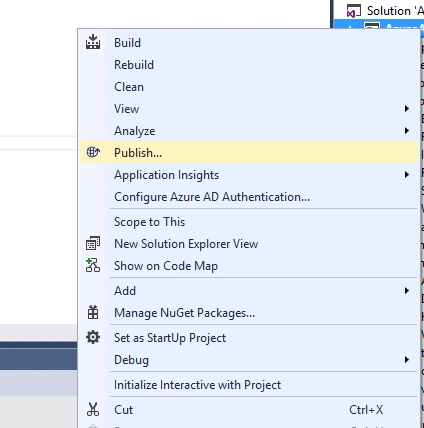The width and height of the screenshot is (424, 428).
Task: Expand the View submenu arrow
Action: click(x=406, y=109)
